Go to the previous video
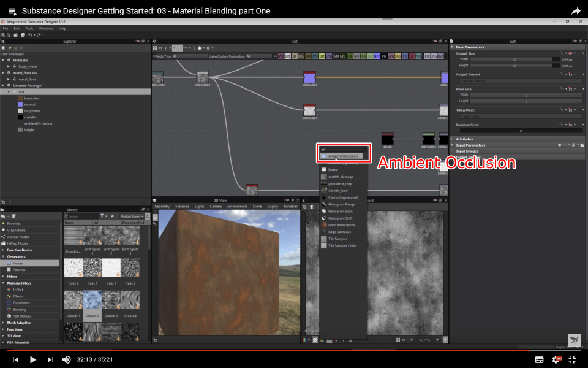 click(15, 360)
